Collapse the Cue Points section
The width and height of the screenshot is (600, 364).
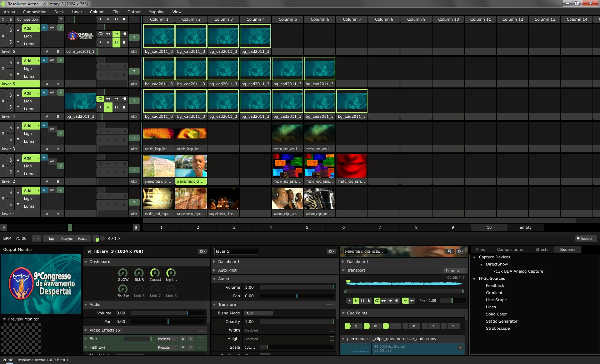click(343, 313)
